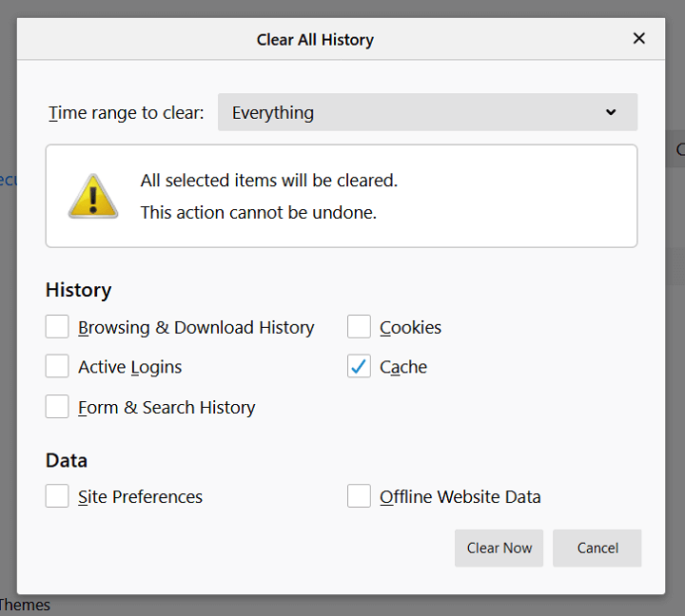Close the Clear All History dialog

(x=639, y=39)
